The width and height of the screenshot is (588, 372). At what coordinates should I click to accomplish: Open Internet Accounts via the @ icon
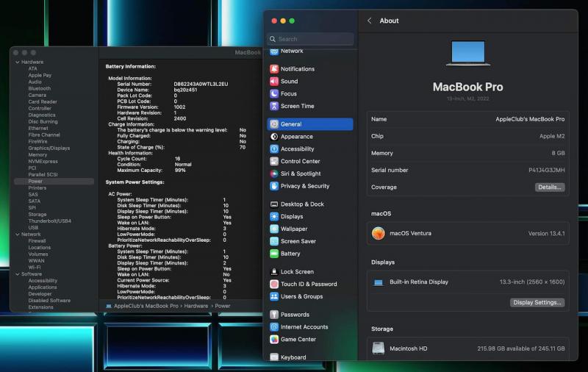click(274, 326)
